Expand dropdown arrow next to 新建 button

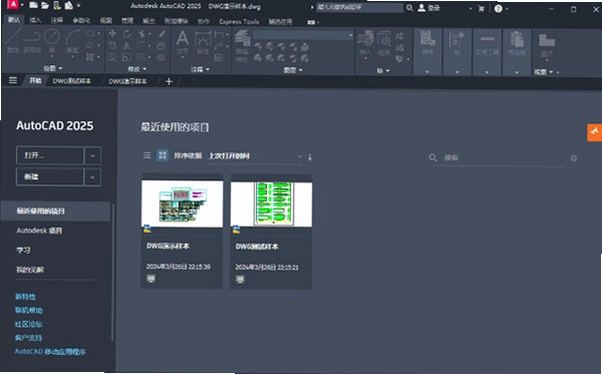93,177
